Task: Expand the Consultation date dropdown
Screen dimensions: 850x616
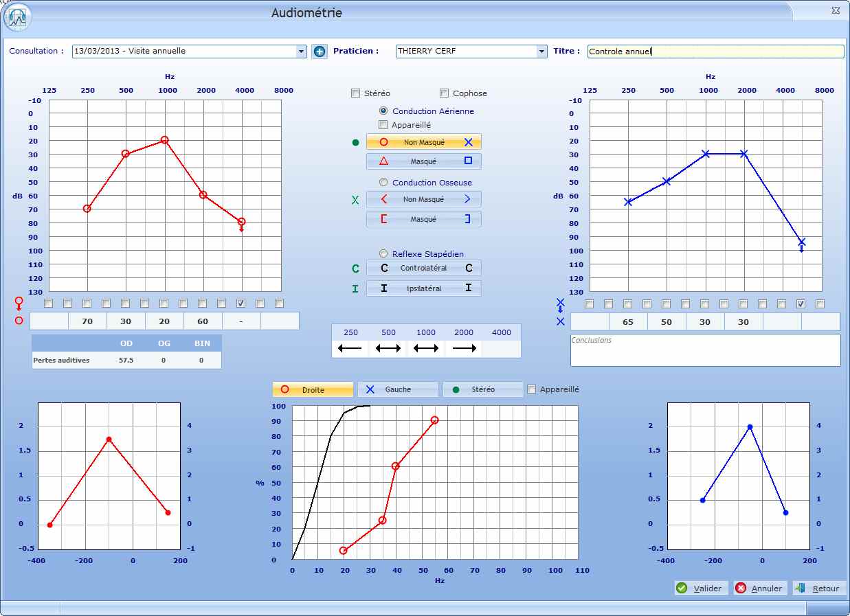Action: [x=301, y=52]
